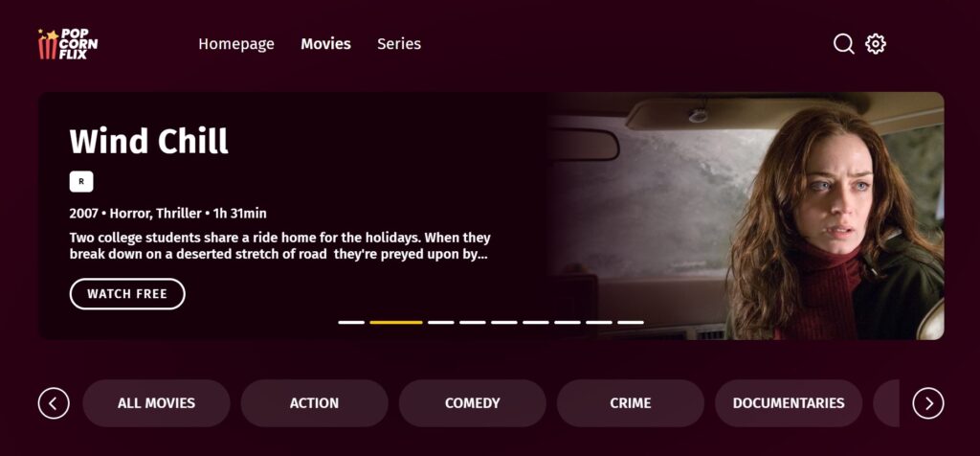Click the Popcornflix logo
Viewport: 980px width, 456px height.
[x=68, y=44]
